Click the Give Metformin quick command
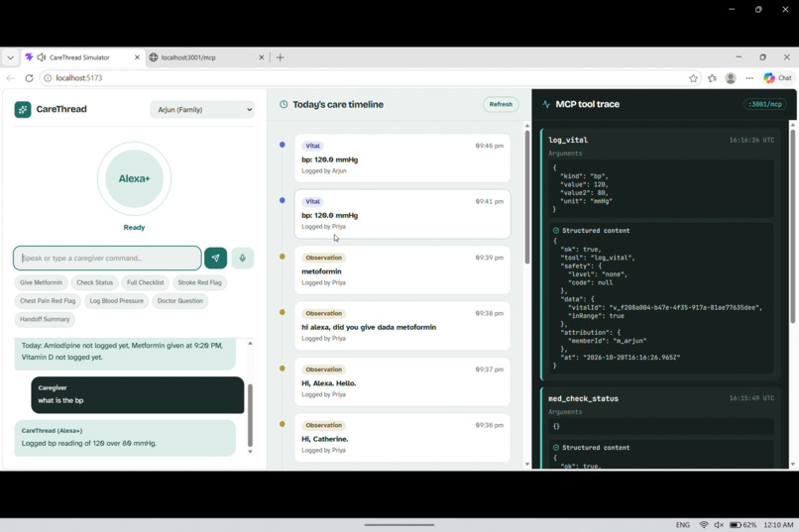Viewport: 799px width, 532px height. (42, 282)
